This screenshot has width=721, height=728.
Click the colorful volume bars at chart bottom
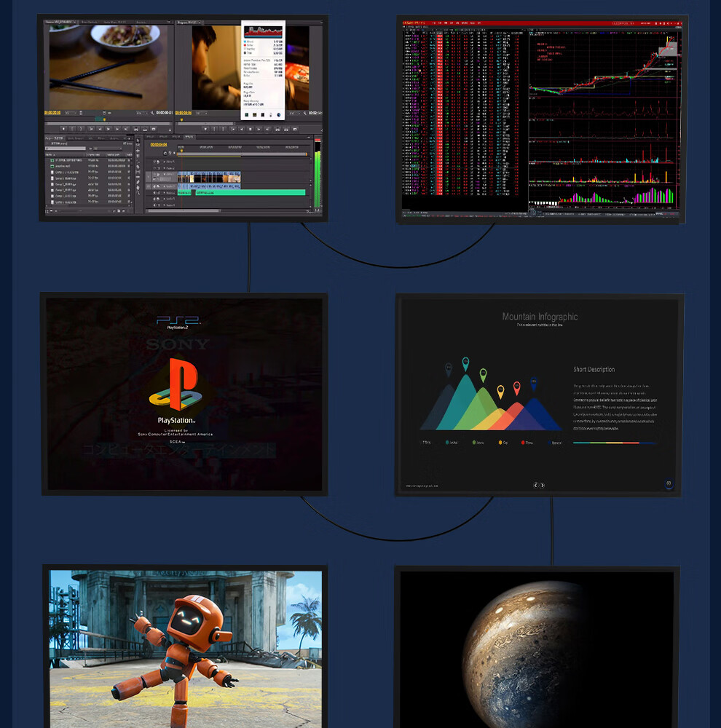(x=616, y=195)
